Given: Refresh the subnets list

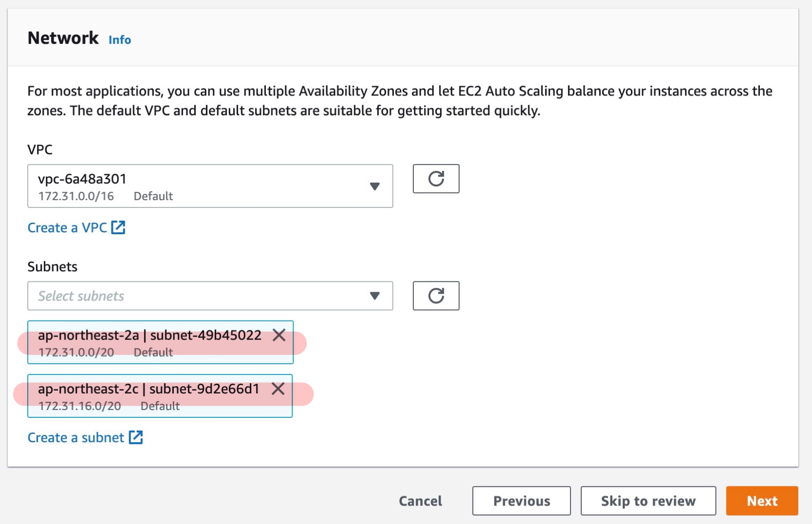Looking at the screenshot, I should point(436,296).
